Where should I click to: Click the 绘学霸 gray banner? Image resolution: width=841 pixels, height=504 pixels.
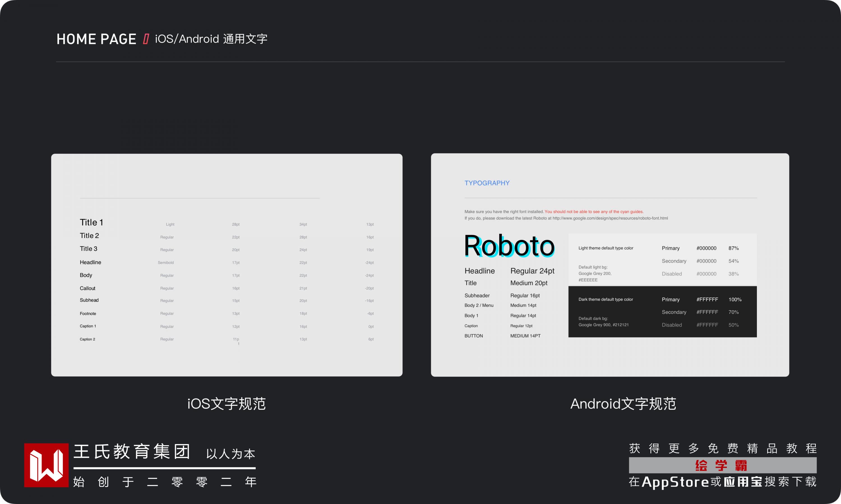(722, 465)
